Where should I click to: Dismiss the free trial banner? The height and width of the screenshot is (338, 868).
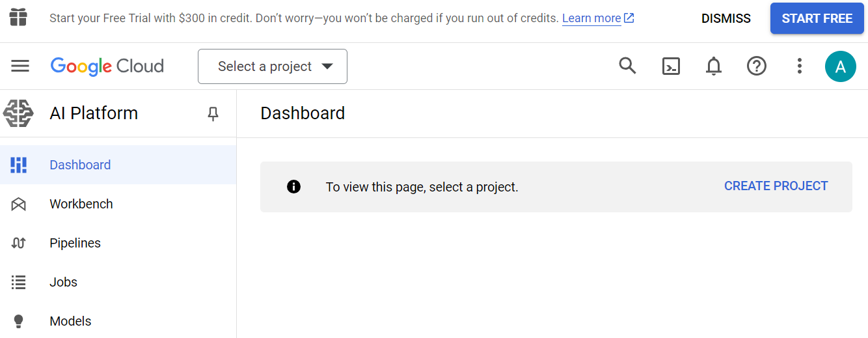point(726,18)
